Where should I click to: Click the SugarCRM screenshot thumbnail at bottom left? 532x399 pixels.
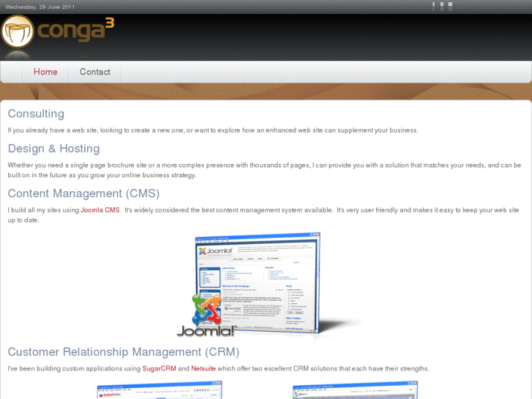click(x=160, y=390)
